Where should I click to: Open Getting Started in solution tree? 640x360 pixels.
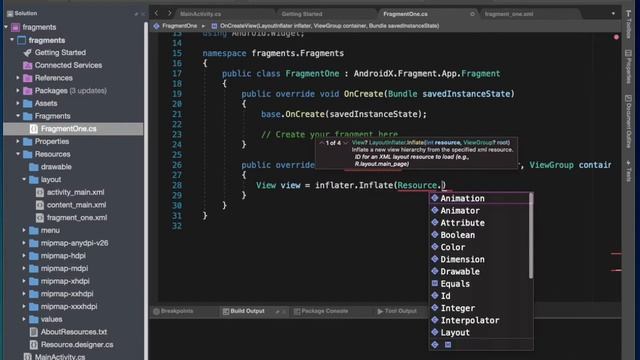pos(60,52)
